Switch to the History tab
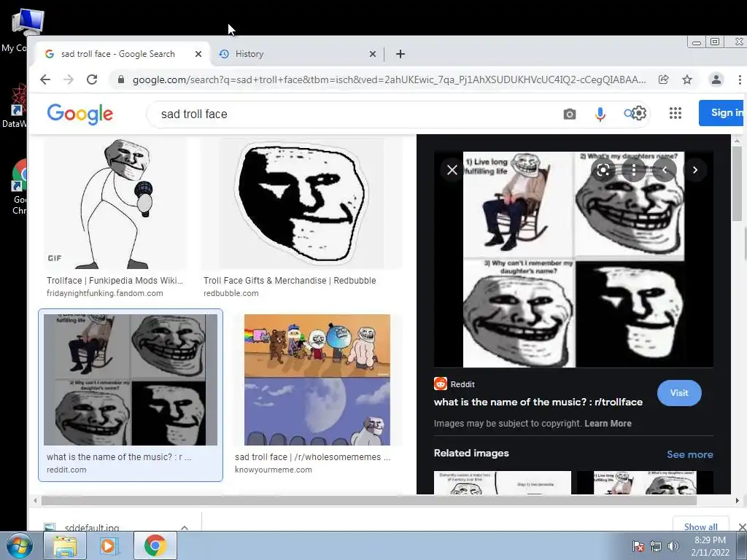747x560 pixels. click(x=295, y=54)
